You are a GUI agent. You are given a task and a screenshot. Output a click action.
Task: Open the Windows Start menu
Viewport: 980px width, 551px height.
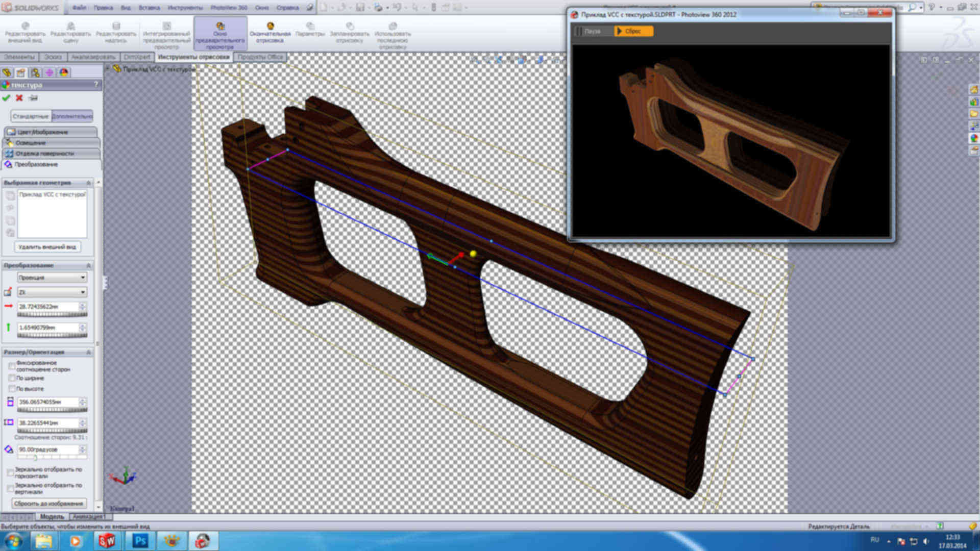coord(13,541)
